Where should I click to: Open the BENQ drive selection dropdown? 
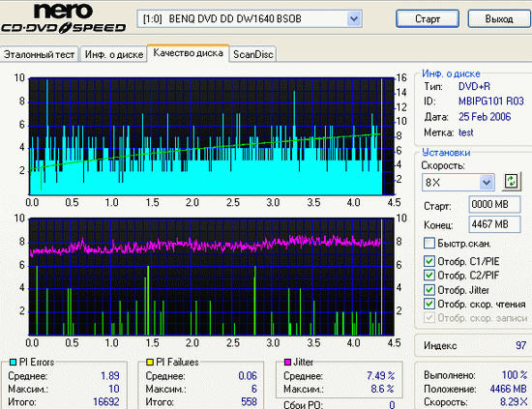click(x=354, y=18)
